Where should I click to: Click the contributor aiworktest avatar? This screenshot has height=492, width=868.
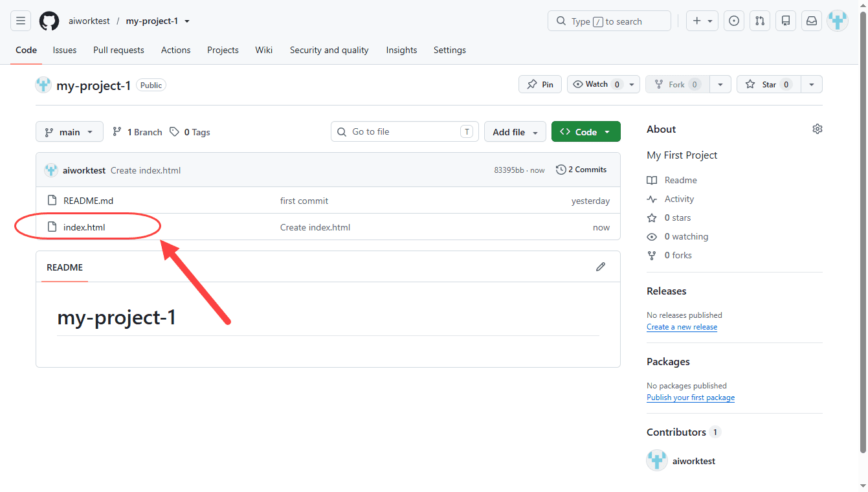click(657, 461)
